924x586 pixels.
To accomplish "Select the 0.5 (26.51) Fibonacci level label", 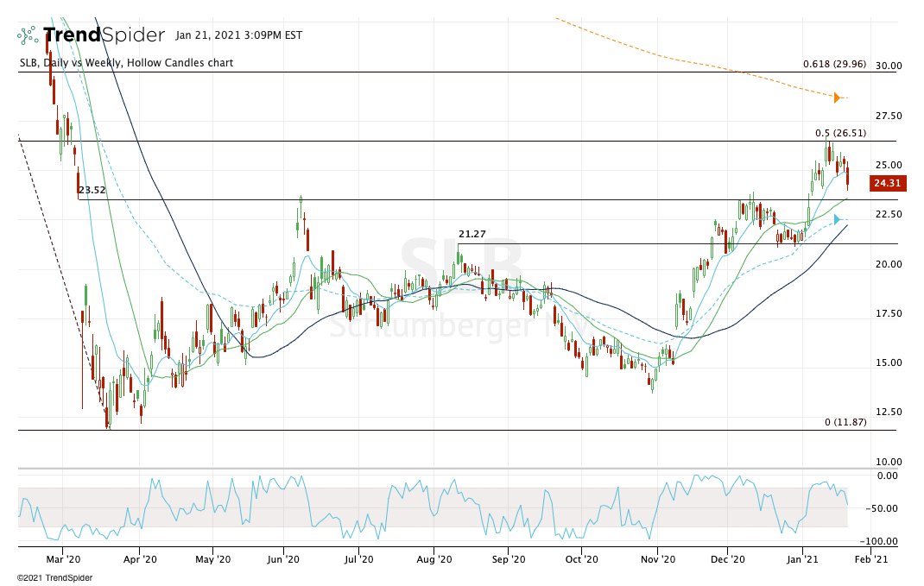I will click(x=840, y=133).
